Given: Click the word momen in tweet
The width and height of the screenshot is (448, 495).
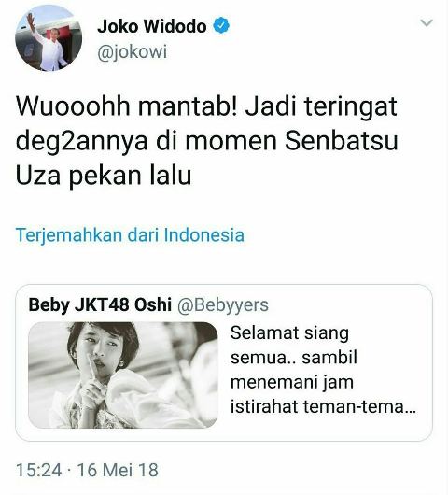Looking at the screenshot, I should pos(231,142).
